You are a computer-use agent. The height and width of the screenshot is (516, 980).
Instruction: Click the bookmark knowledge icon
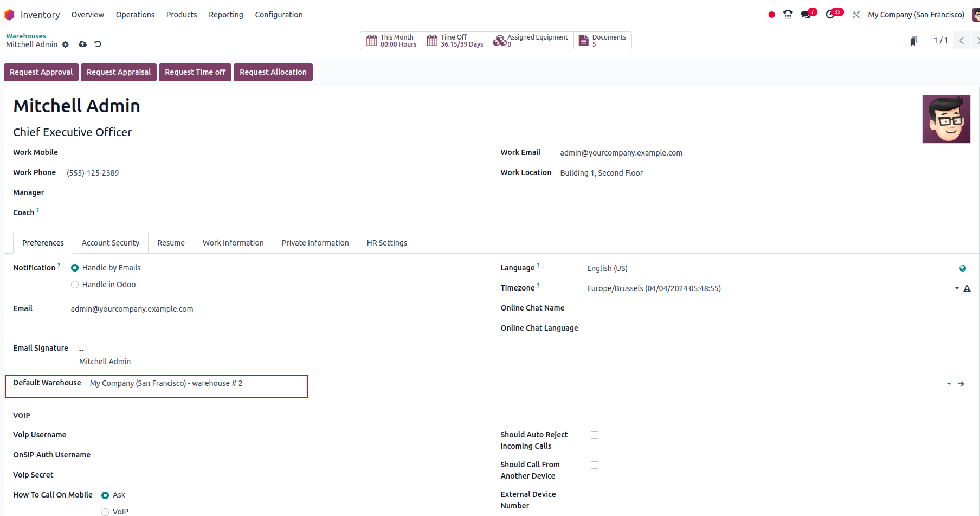[x=913, y=41]
